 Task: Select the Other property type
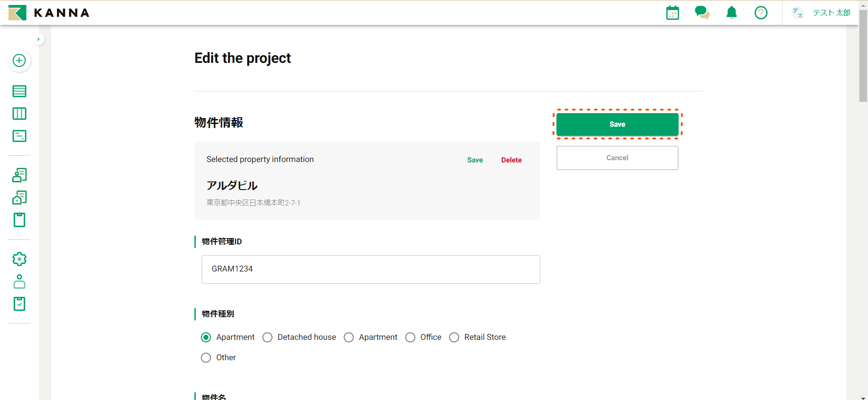[x=206, y=358]
